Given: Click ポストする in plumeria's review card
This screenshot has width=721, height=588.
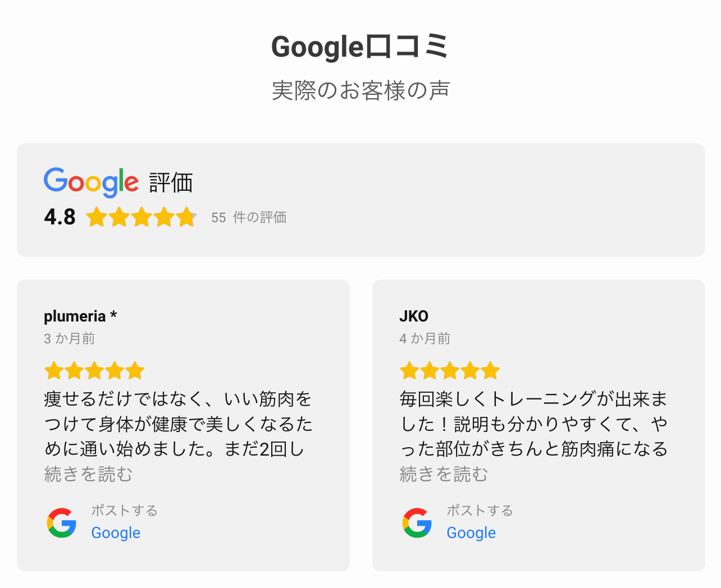Looking at the screenshot, I should coord(124,511).
